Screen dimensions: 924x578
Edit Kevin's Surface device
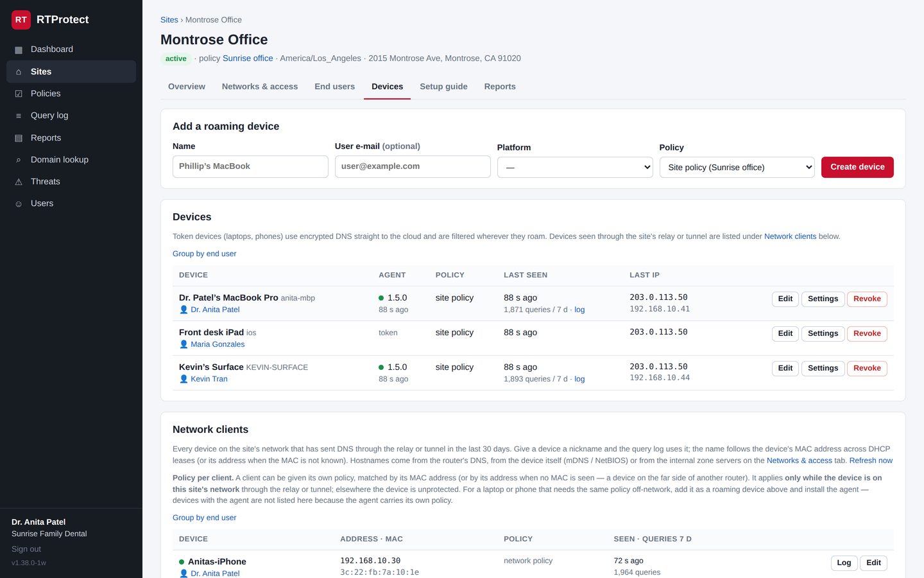tap(785, 368)
